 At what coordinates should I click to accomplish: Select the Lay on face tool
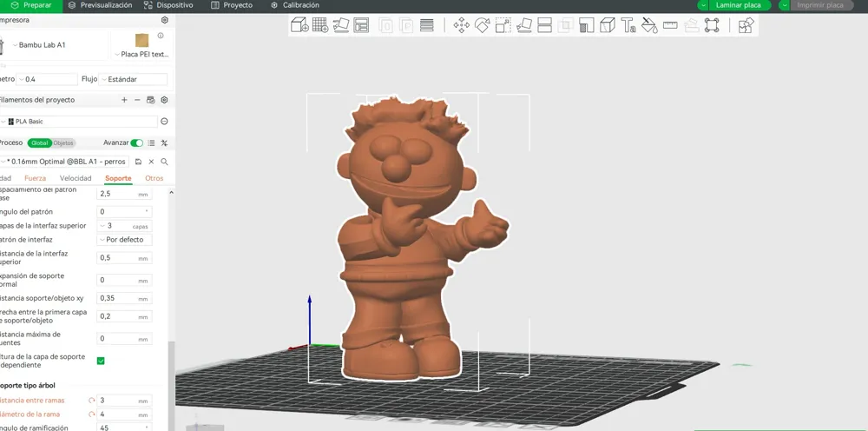click(x=523, y=25)
